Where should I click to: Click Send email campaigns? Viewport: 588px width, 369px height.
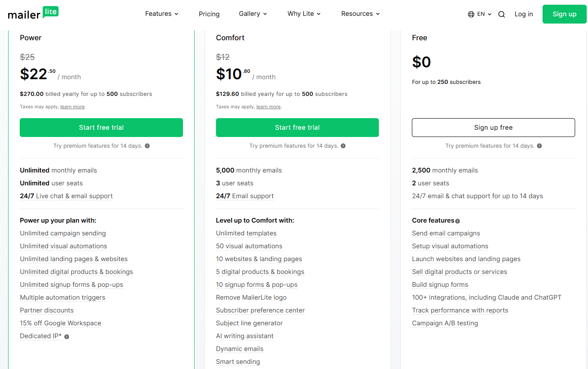[x=446, y=233]
